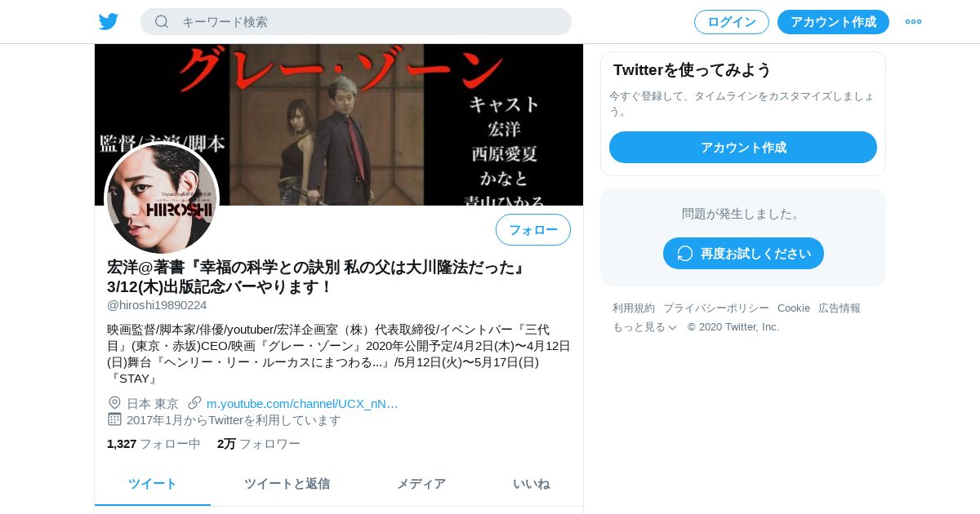
Task: Open the HIROSHI profile avatar picture
Action: coord(162,198)
